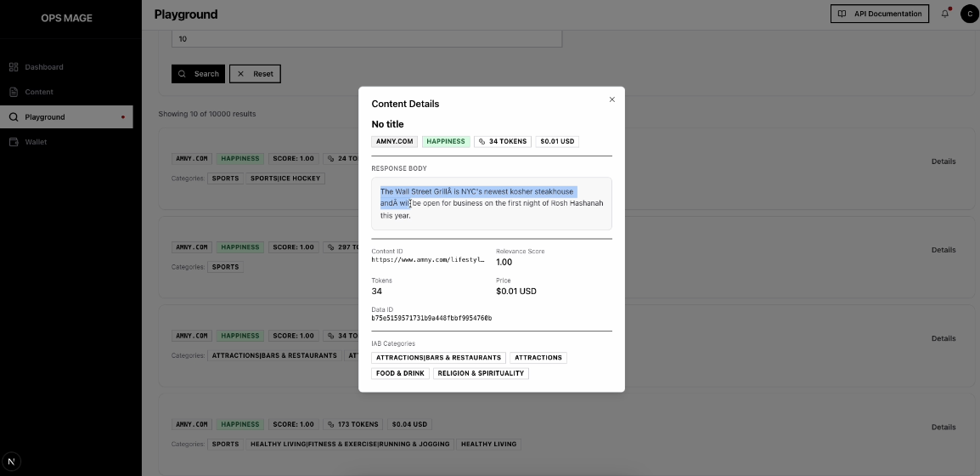
Task: Click the SPORTS|ICE HOCKEY category tag
Action: pyautogui.click(x=285, y=178)
